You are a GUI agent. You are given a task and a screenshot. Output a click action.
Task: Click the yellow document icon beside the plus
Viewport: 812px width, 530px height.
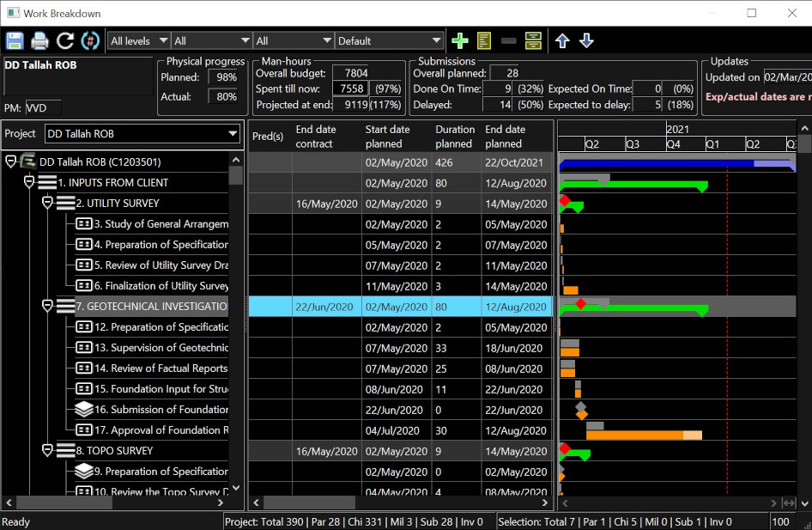coord(484,40)
